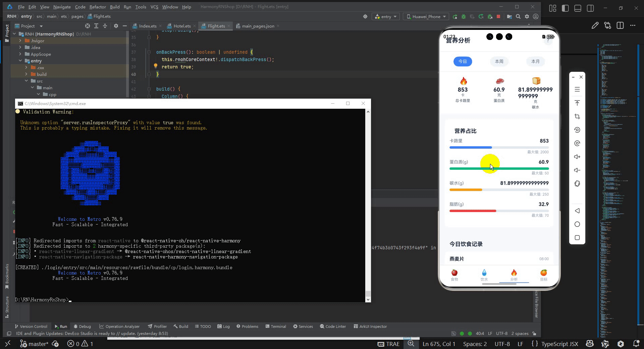
Task: Click the Debug entry bug icon
Action: coord(464,16)
